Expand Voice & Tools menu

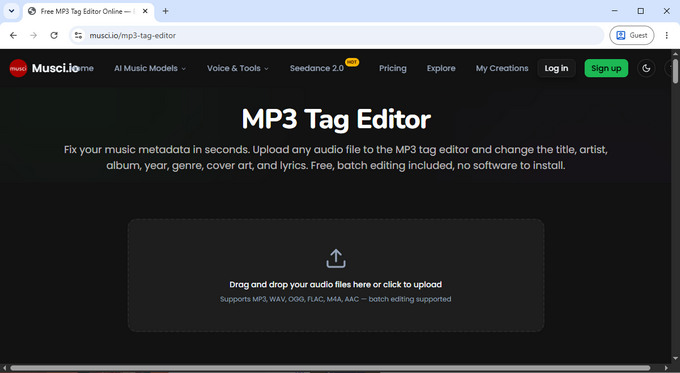tap(238, 68)
